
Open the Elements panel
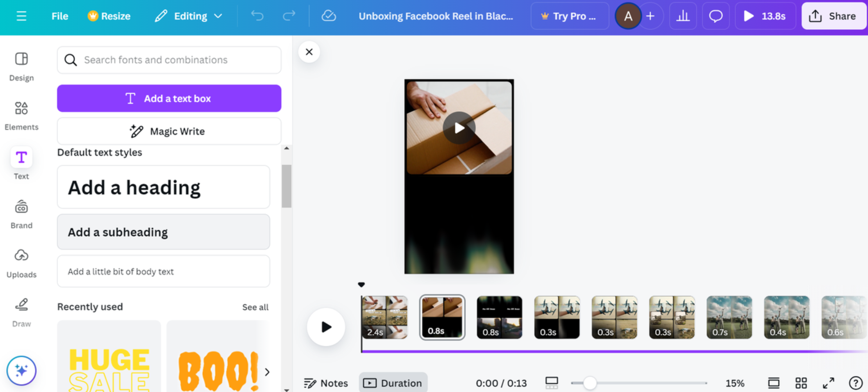click(21, 113)
